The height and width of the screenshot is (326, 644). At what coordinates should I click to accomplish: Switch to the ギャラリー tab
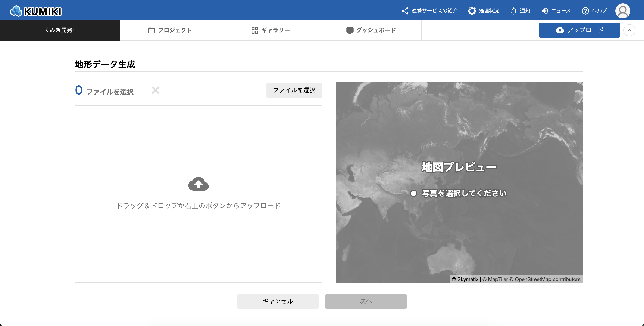pos(270,30)
